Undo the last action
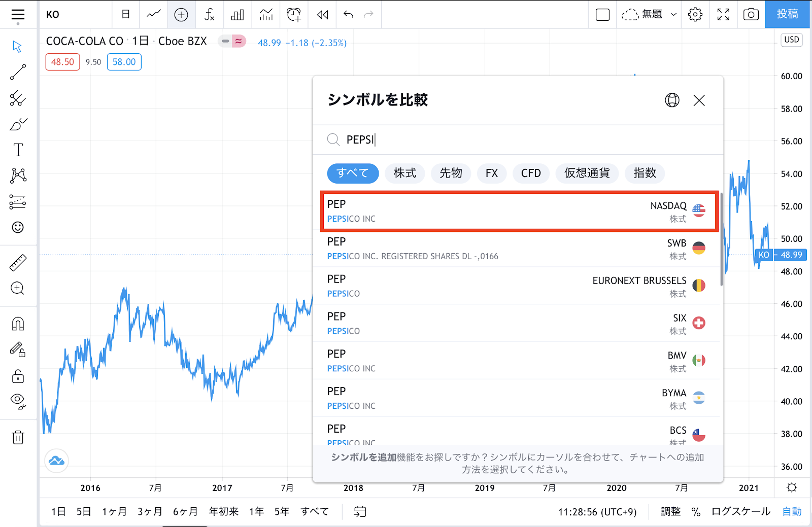 tap(348, 15)
